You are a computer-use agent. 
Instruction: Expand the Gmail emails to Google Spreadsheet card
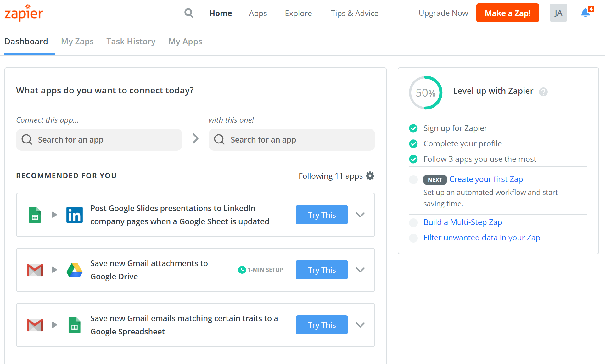[x=360, y=325]
